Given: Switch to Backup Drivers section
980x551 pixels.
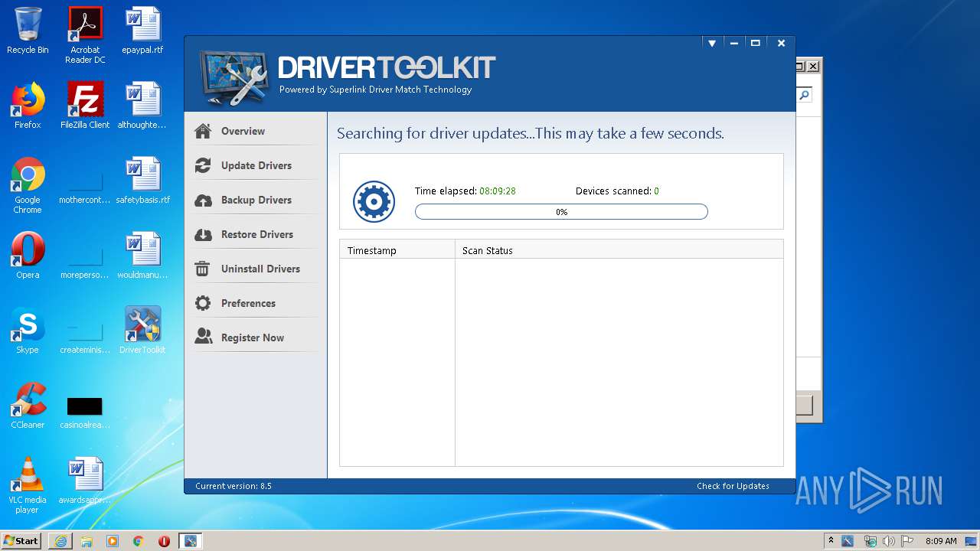Looking at the screenshot, I should (x=256, y=200).
